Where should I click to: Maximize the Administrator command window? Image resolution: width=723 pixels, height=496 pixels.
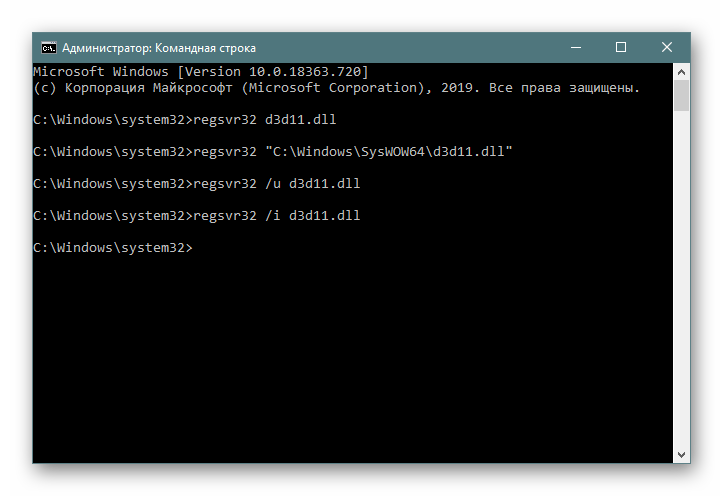[621, 47]
